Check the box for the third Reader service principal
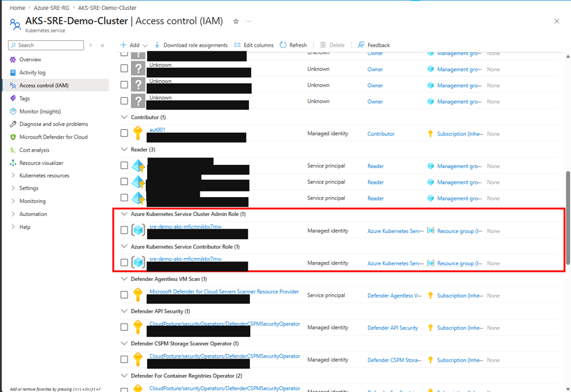Viewport: 571px width, 392px height. (124, 198)
